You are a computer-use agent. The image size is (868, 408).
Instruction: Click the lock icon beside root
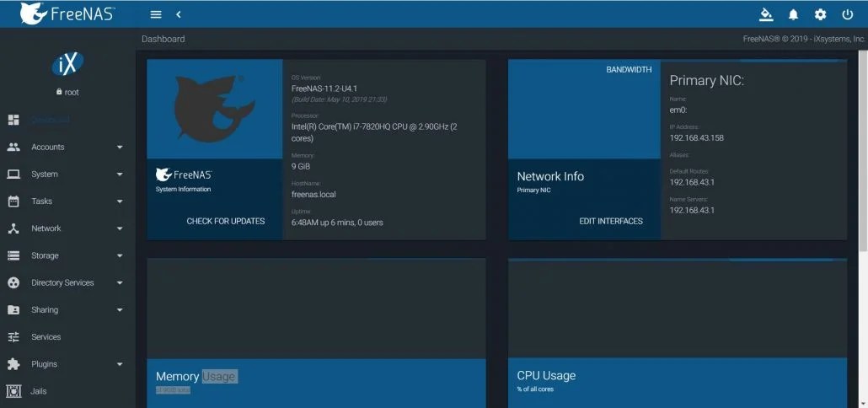pyautogui.click(x=59, y=92)
